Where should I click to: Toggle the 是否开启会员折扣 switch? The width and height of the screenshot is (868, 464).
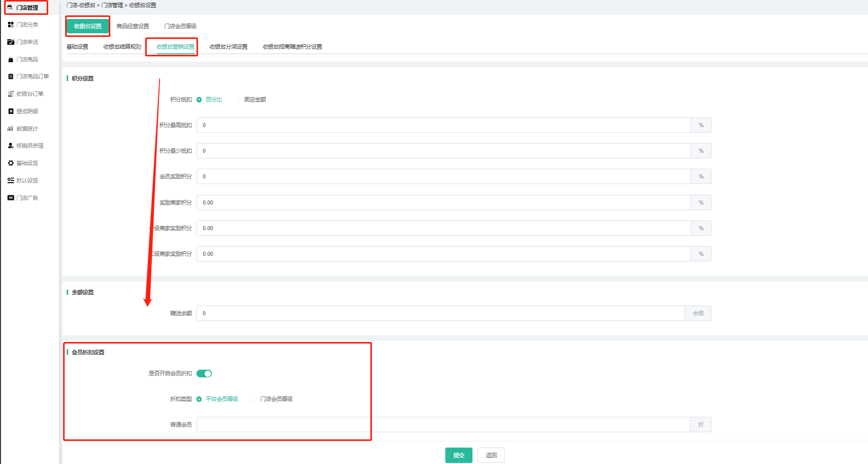coord(204,373)
